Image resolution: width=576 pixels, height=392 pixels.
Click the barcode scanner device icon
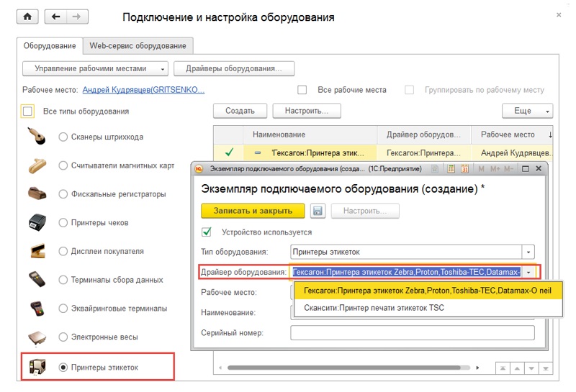37,136
